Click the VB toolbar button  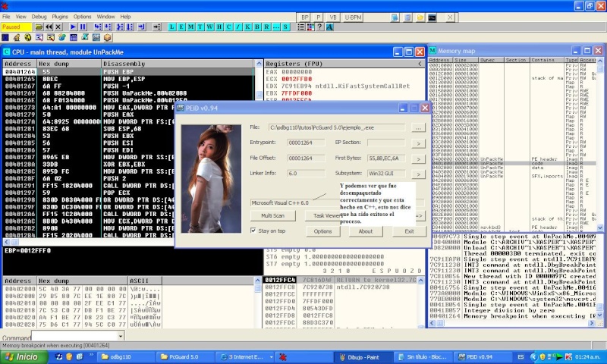333,17
